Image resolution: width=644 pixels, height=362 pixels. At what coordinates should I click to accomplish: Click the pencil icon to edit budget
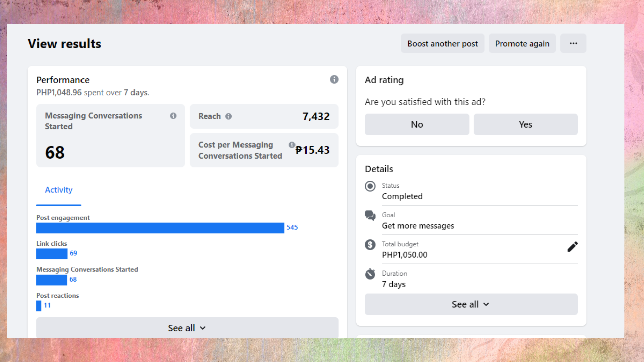572,247
